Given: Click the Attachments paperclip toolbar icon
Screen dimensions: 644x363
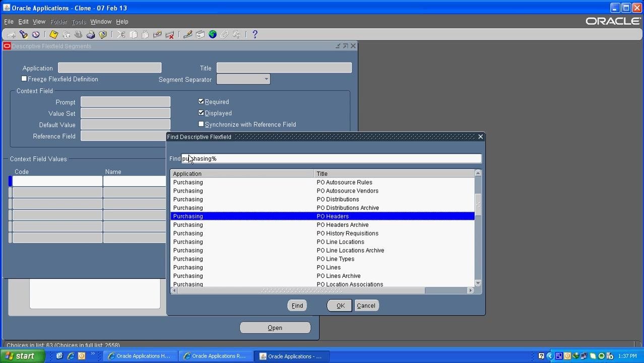Looking at the screenshot, I should (225, 35).
